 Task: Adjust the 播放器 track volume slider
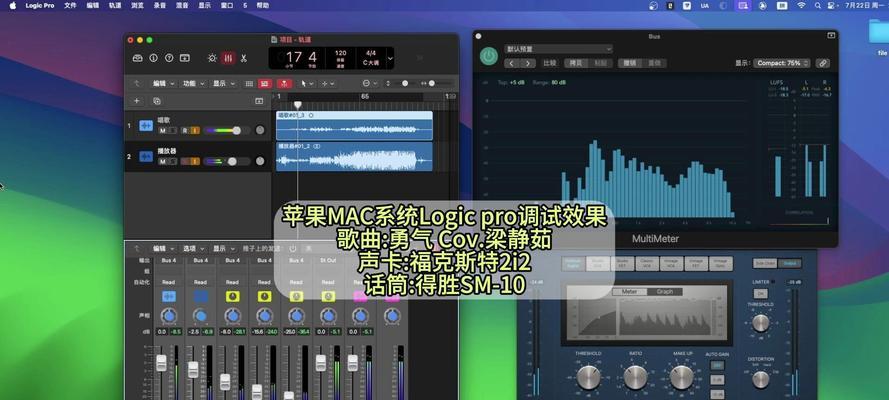[227, 161]
